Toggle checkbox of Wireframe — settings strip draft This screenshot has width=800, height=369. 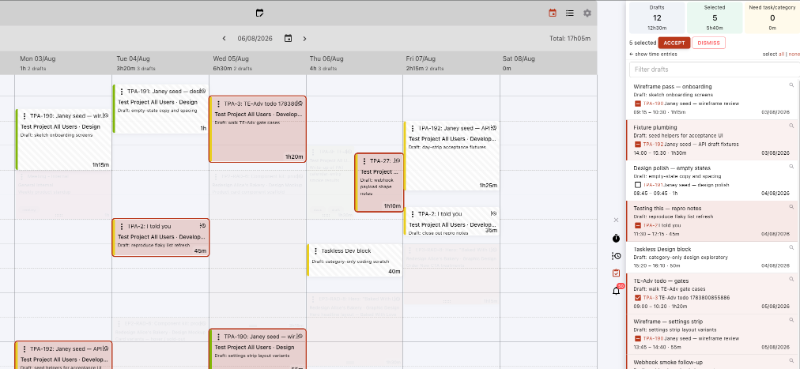pyautogui.click(x=637, y=338)
